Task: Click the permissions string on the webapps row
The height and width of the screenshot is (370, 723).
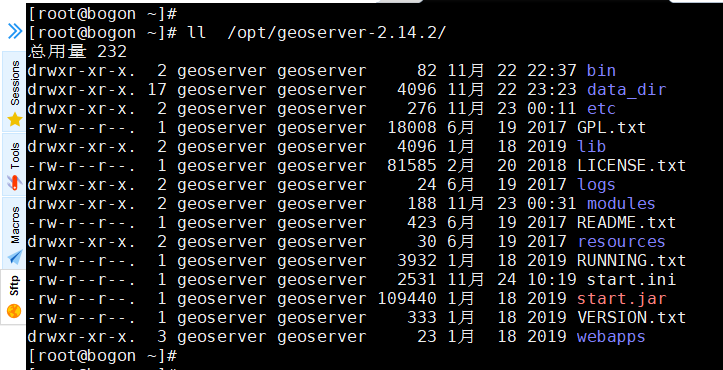Action: point(82,337)
